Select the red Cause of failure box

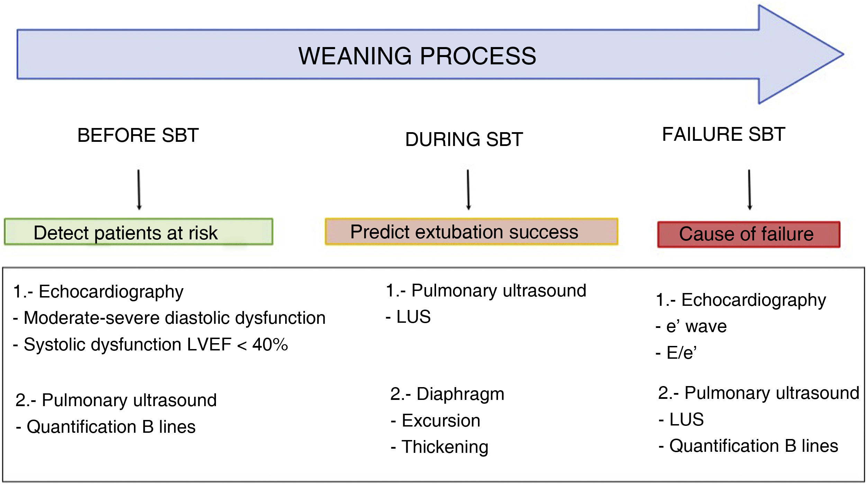(x=749, y=234)
